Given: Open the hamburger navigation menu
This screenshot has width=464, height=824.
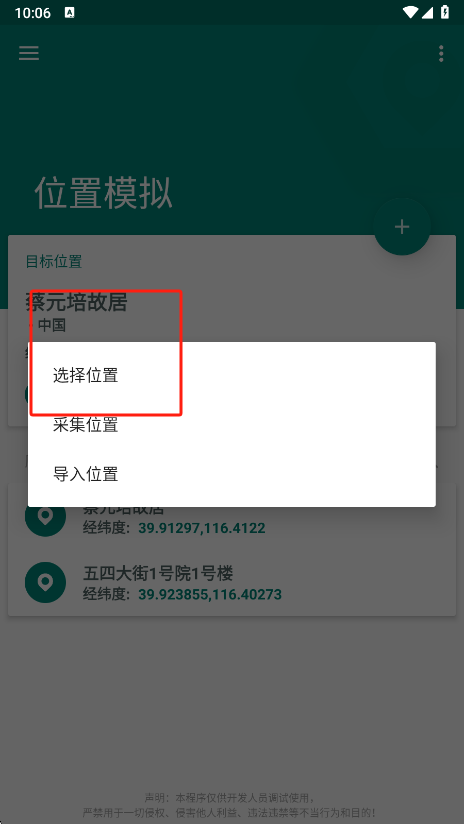Looking at the screenshot, I should pos(29,53).
